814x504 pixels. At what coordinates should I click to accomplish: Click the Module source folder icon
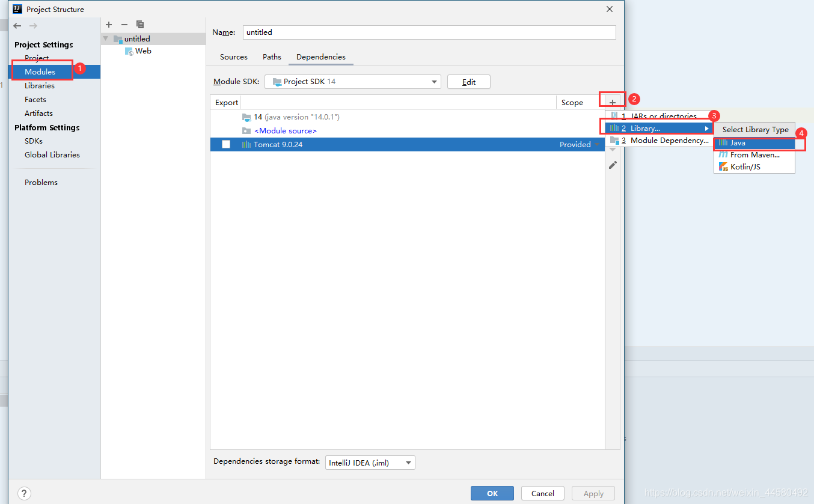click(246, 131)
